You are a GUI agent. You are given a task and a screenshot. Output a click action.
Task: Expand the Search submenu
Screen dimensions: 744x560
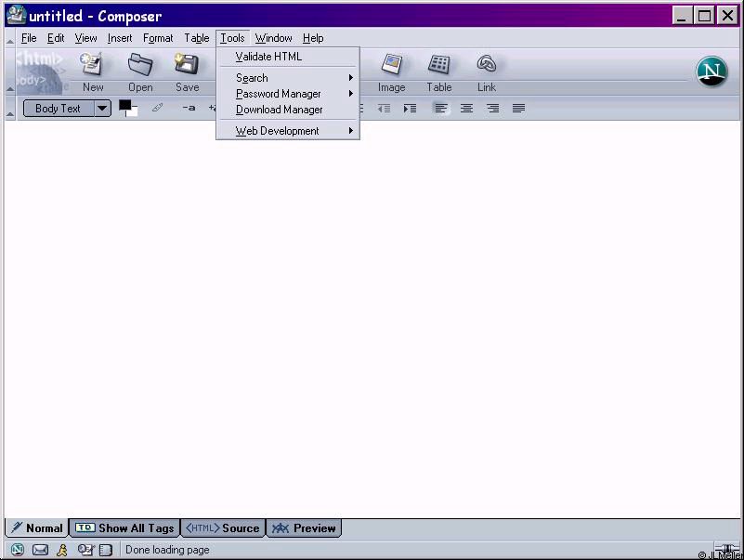click(x=288, y=78)
